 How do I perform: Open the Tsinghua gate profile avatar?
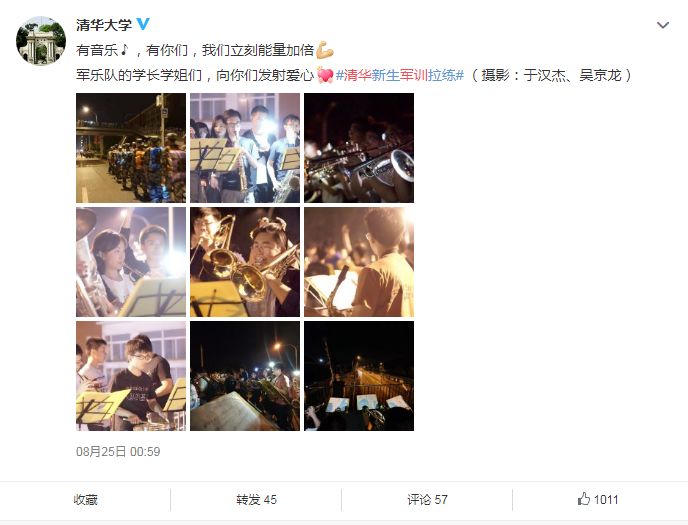pos(41,41)
